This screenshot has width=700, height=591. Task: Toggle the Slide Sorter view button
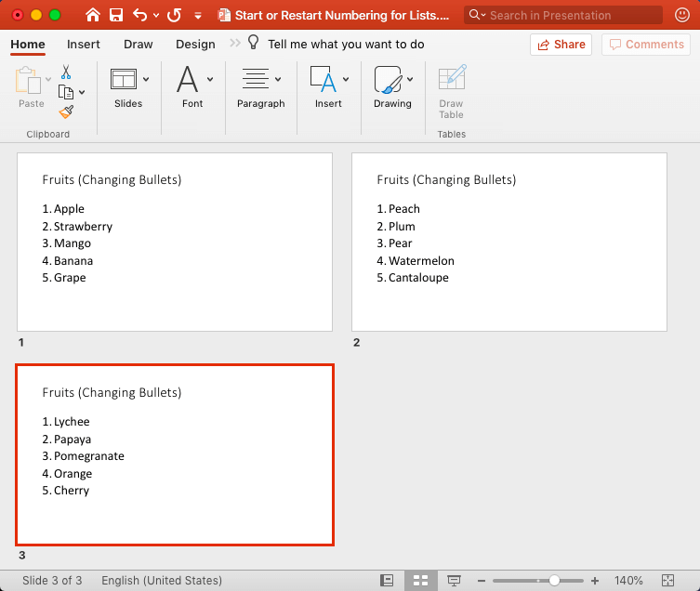pos(420,581)
